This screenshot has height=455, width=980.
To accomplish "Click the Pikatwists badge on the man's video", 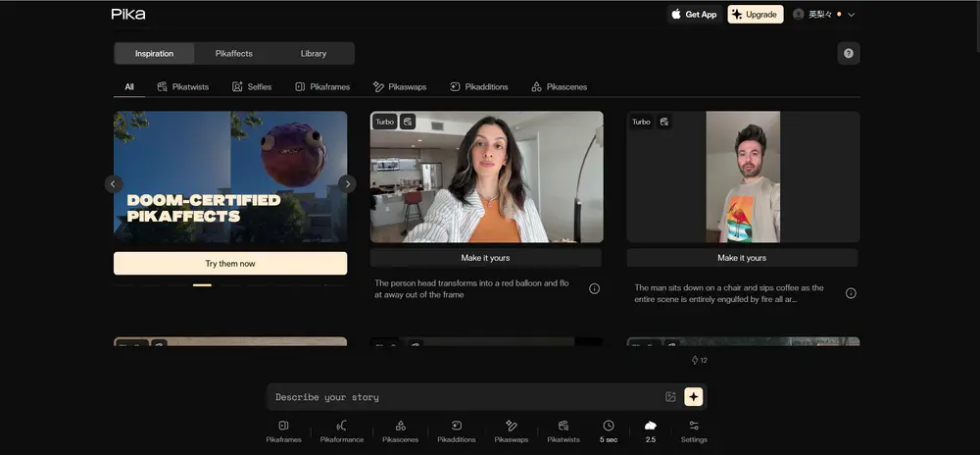I will (x=663, y=122).
